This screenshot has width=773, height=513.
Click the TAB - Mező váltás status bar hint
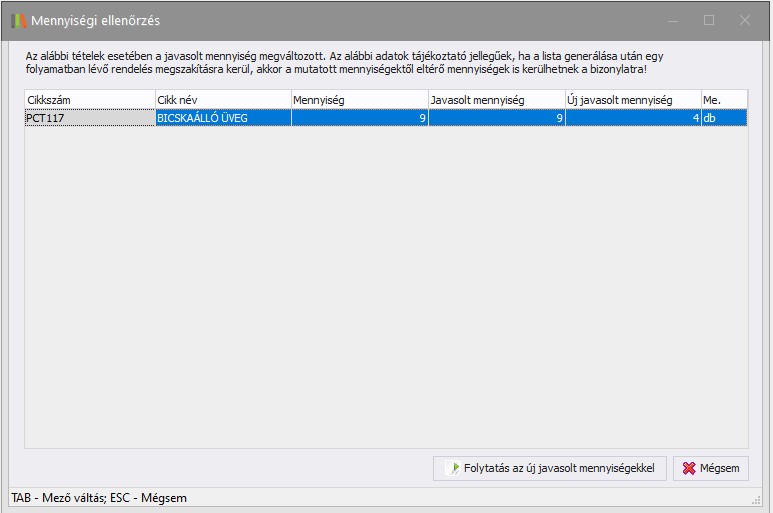point(98,498)
